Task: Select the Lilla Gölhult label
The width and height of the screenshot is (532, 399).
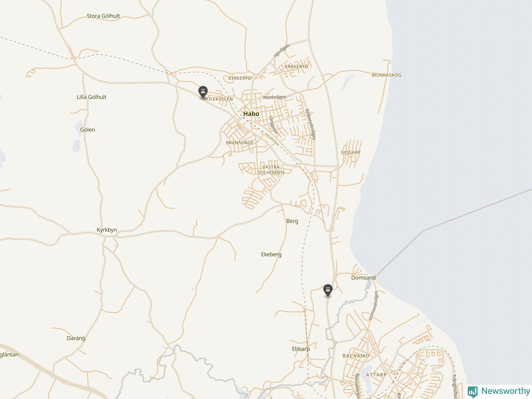Action: click(91, 97)
